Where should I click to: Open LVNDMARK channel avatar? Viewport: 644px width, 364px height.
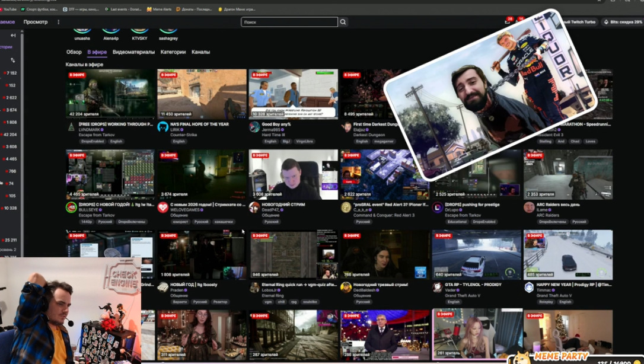coord(71,127)
